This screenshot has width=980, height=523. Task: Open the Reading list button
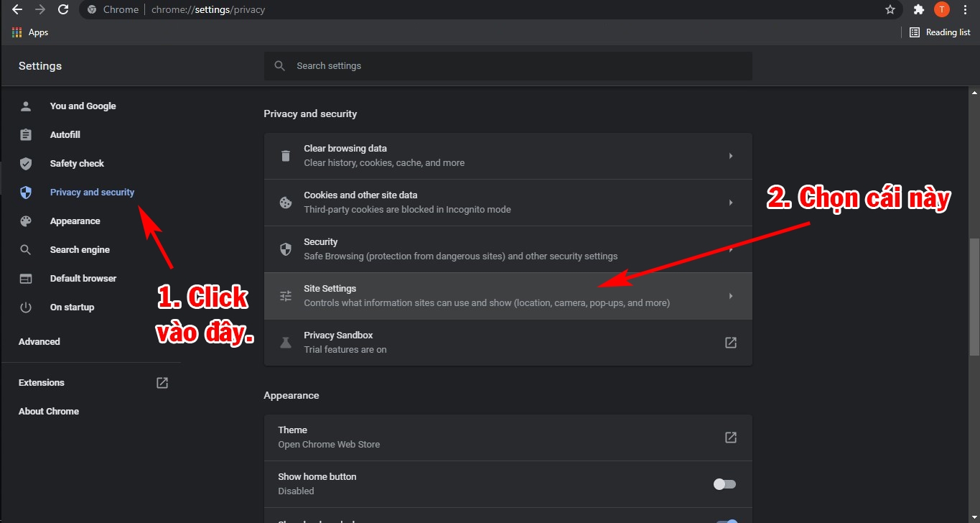click(x=940, y=32)
